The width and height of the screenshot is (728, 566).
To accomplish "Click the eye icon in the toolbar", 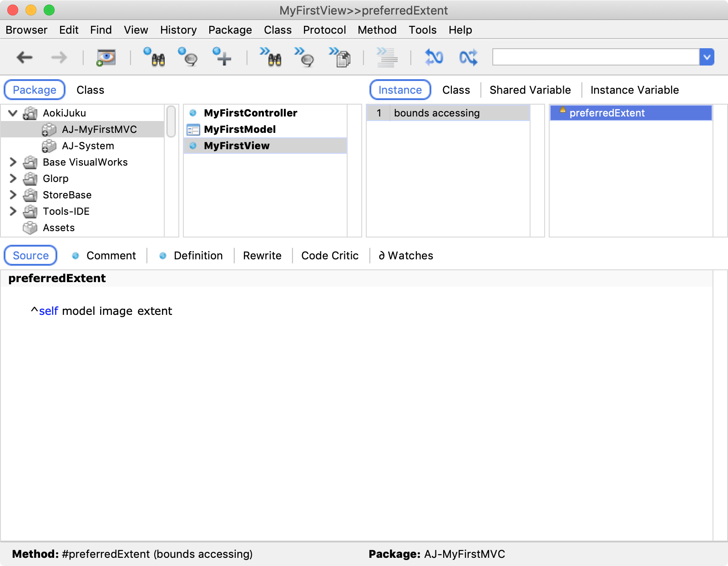I will pos(106,57).
